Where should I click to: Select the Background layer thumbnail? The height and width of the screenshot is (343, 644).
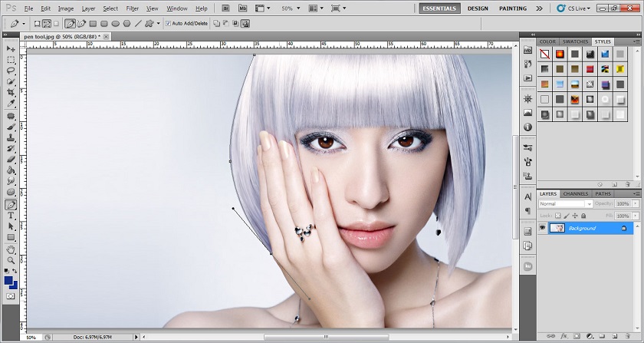[557, 228]
